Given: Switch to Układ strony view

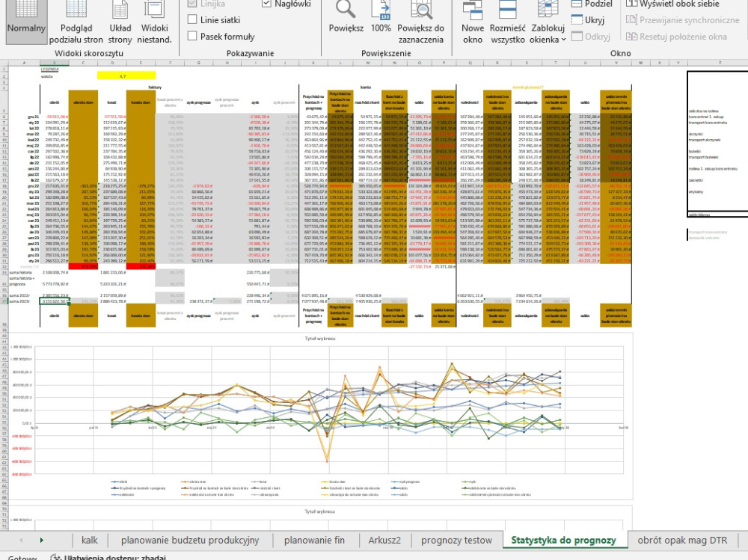Looking at the screenshot, I should (120, 22).
